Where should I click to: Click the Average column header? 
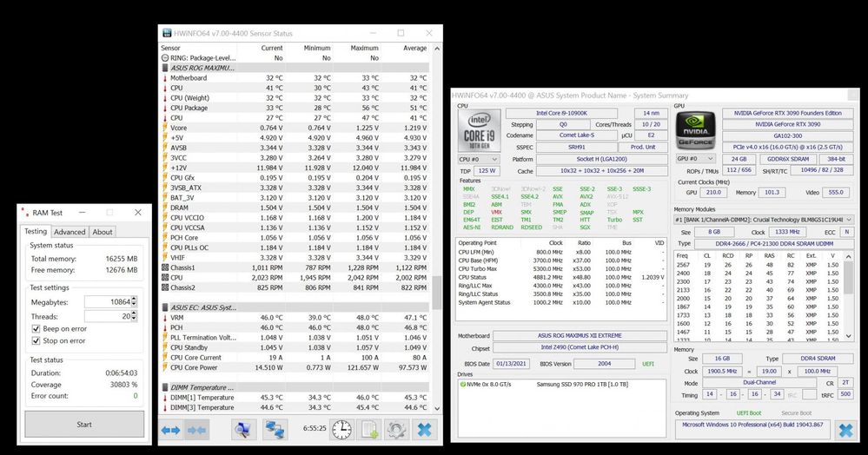click(415, 48)
